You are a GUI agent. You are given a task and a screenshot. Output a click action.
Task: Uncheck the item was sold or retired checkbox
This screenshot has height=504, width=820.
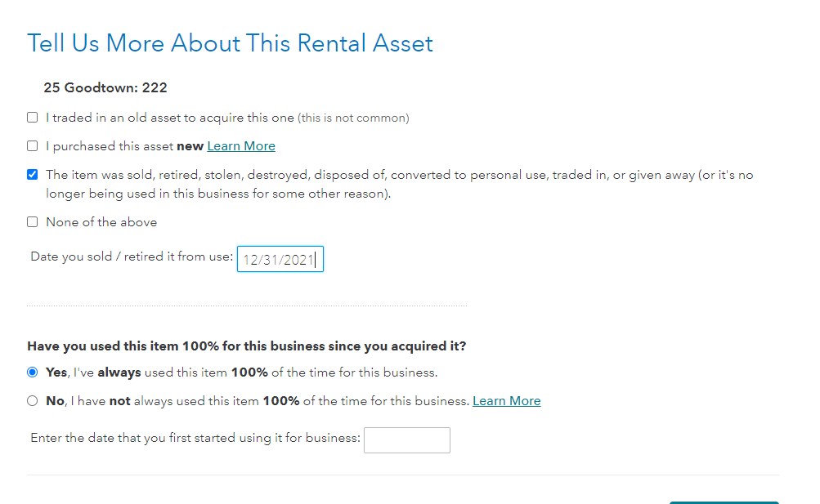33,174
